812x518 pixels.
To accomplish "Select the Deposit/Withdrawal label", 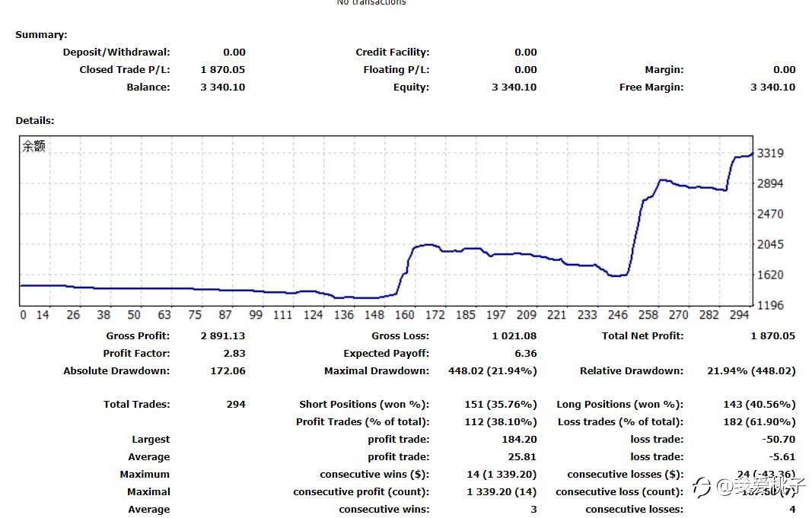I will click(116, 52).
